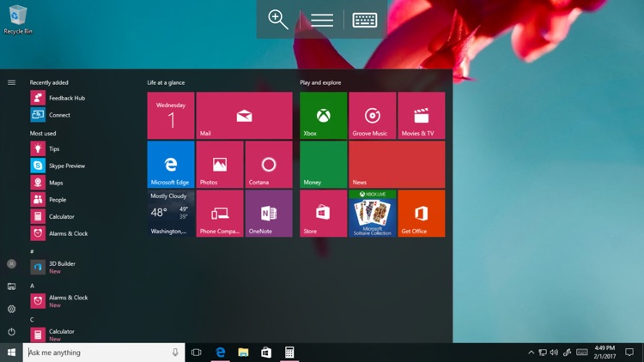Click the Life at a glance group header
The height and width of the screenshot is (362, 644).
(166, 82)
